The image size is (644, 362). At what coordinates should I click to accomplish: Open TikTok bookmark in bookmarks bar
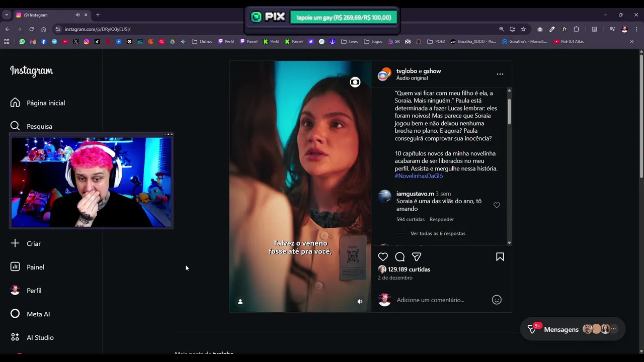coord(97,42)
